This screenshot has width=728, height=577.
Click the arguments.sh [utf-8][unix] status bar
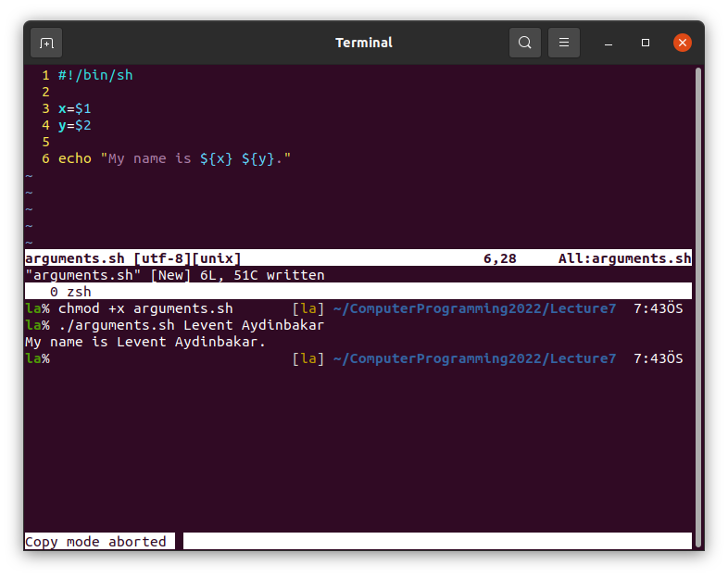(132, 258)
